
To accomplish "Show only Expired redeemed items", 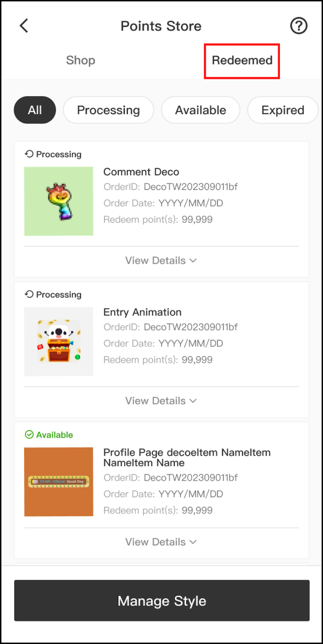I will pyautogui.click(x=282, y=110).
